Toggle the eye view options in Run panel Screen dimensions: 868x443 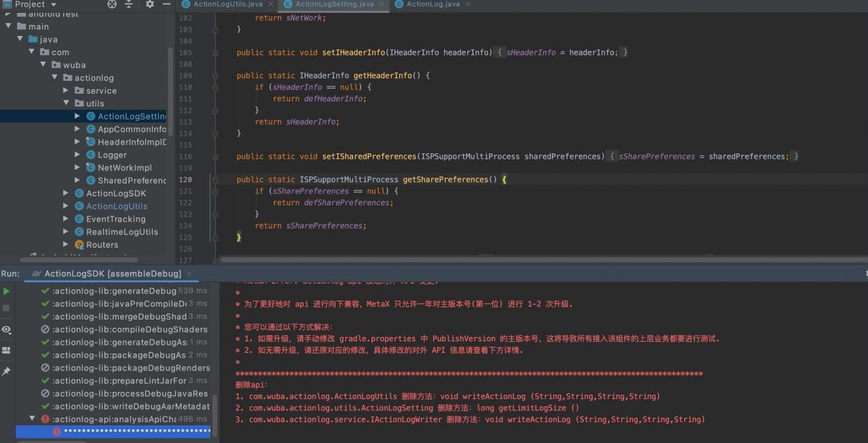(x=6, y=330)
